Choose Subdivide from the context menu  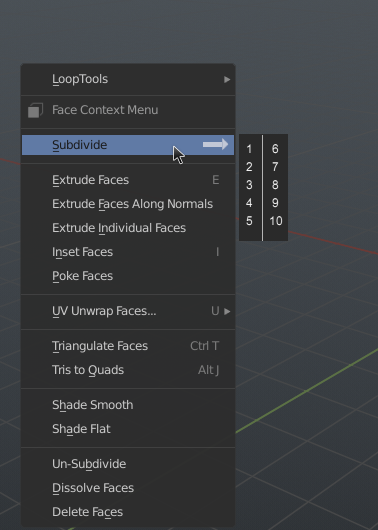[x=128, y=145]
